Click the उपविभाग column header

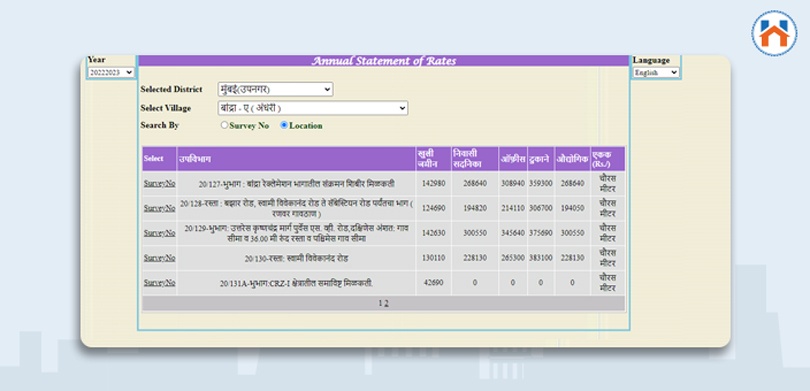coord(296,159)
